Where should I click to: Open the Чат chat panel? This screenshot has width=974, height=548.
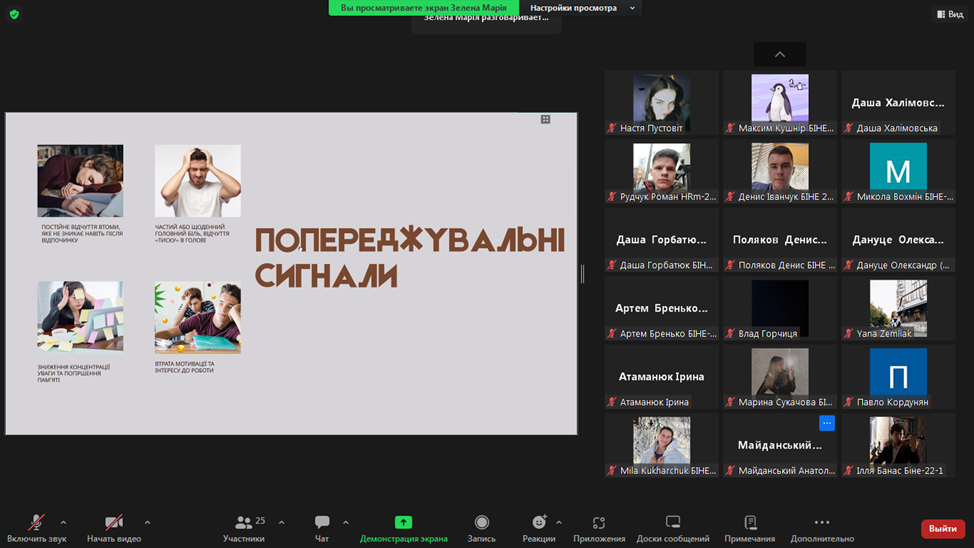322,523
